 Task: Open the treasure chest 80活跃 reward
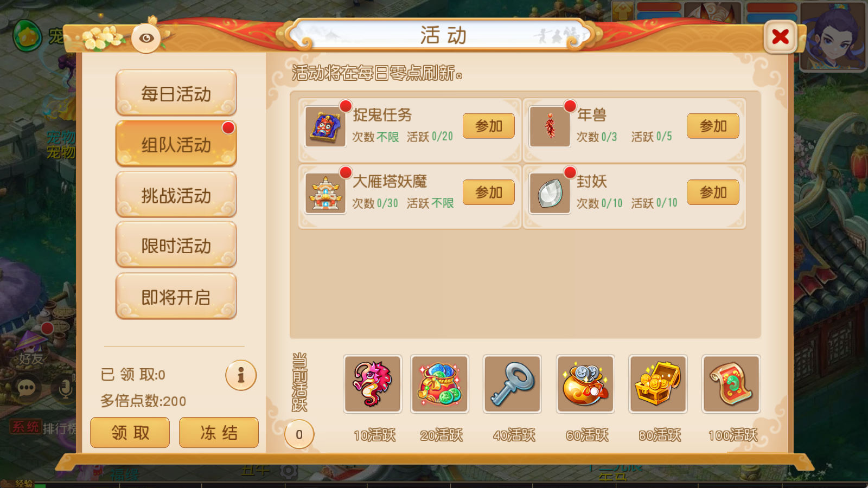tap(658, 384)
